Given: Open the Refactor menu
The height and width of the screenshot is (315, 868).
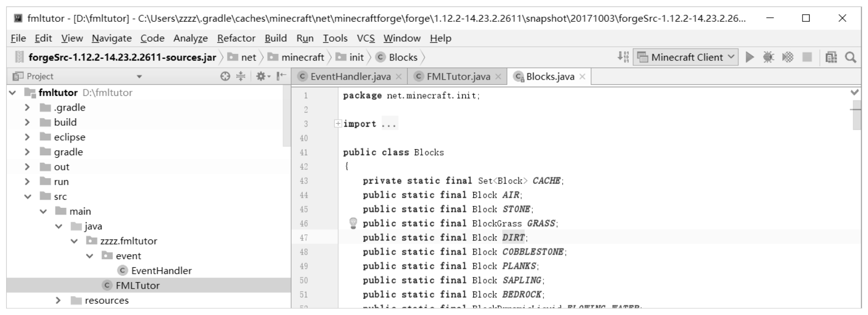Looking at the screenshot, I should click(x=236, y=38).
